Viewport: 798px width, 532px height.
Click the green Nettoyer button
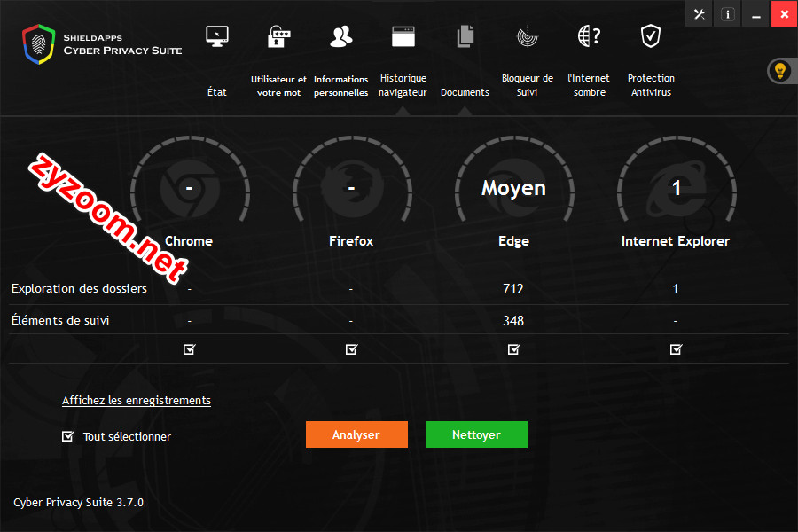coord(476,434)
